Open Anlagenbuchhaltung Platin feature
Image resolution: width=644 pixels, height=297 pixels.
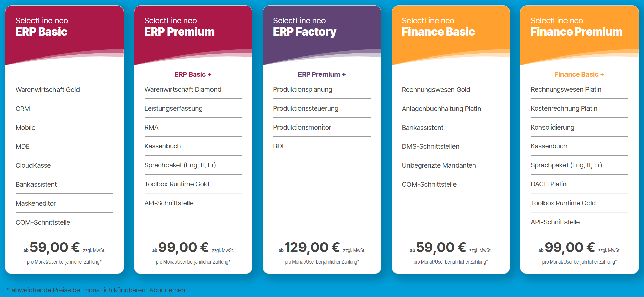(x=441, y=109)
